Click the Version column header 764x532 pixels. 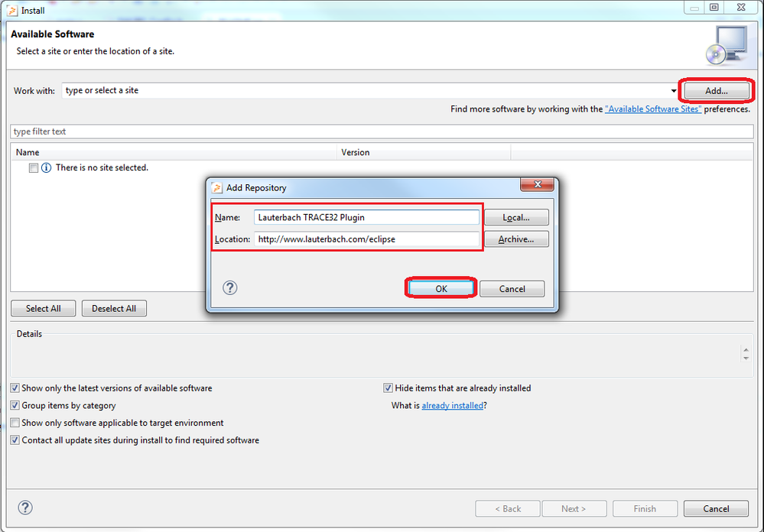pyautogui.click(x=424, y=152)
